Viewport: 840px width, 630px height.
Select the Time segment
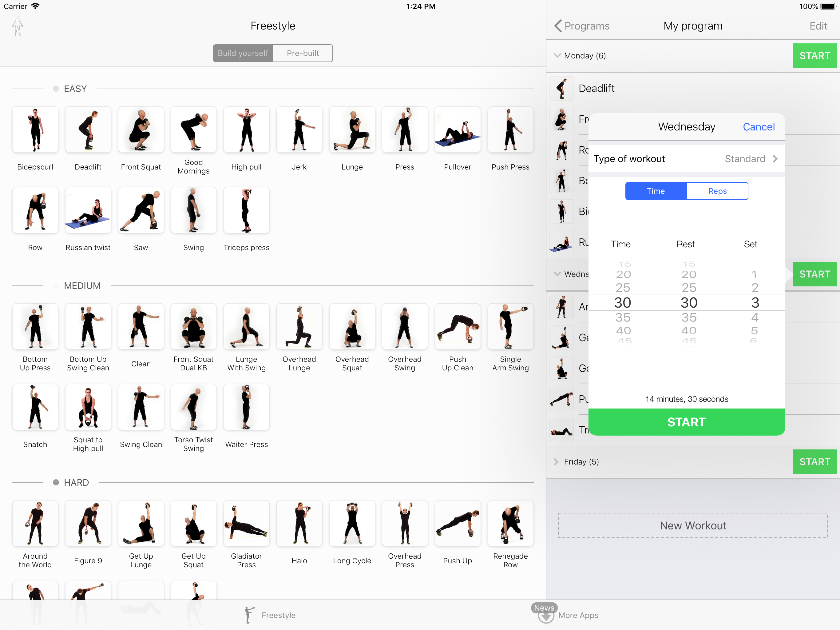coord(656,191)
